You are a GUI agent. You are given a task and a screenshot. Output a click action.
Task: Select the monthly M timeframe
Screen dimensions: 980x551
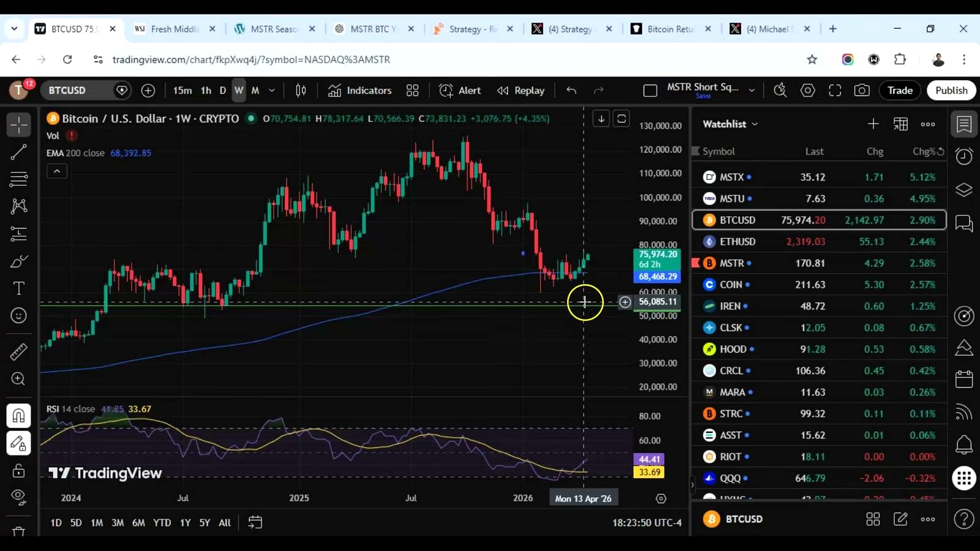pos(255,91)
